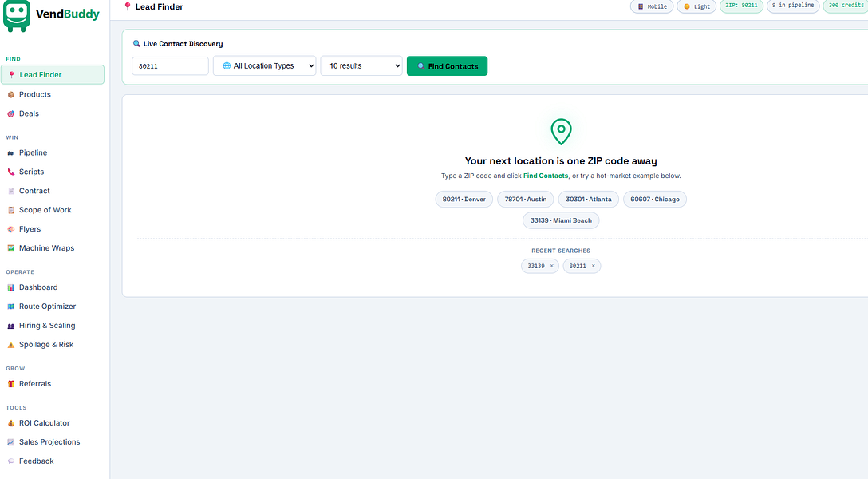Click the Machine Wraps picture icon
Image resolution: width=868 pixels, height=479 pixels.
click(x=11, y=248)
